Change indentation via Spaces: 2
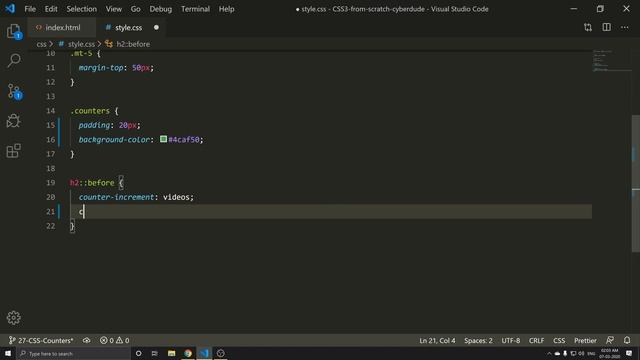Image resolution: width=640 pixels, height=360 pixels. coord(478,340)
